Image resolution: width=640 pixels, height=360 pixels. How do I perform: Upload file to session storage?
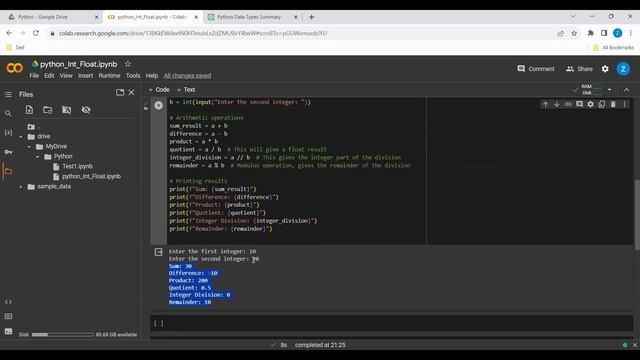point(29,110)
